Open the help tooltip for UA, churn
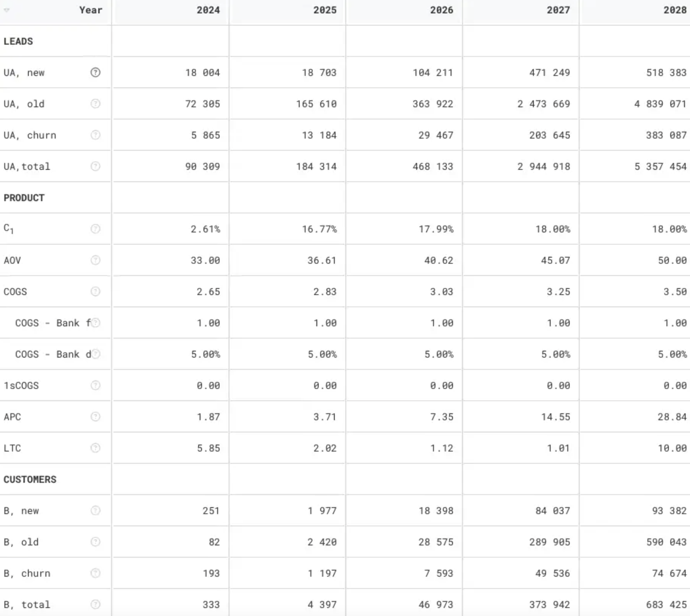The width and height of the screenshot is (690, 616). coord(95,135)
